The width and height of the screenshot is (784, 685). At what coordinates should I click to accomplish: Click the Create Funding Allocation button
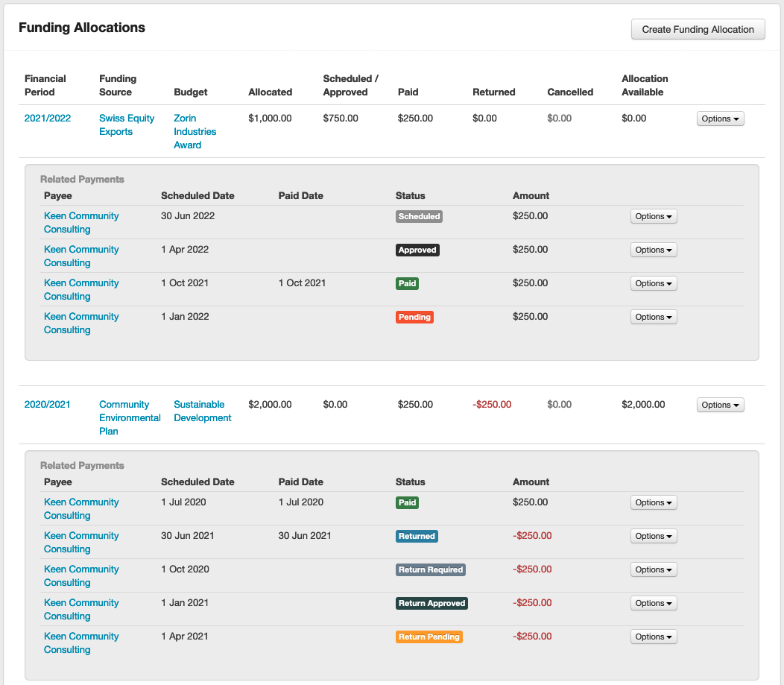[698, 29]
